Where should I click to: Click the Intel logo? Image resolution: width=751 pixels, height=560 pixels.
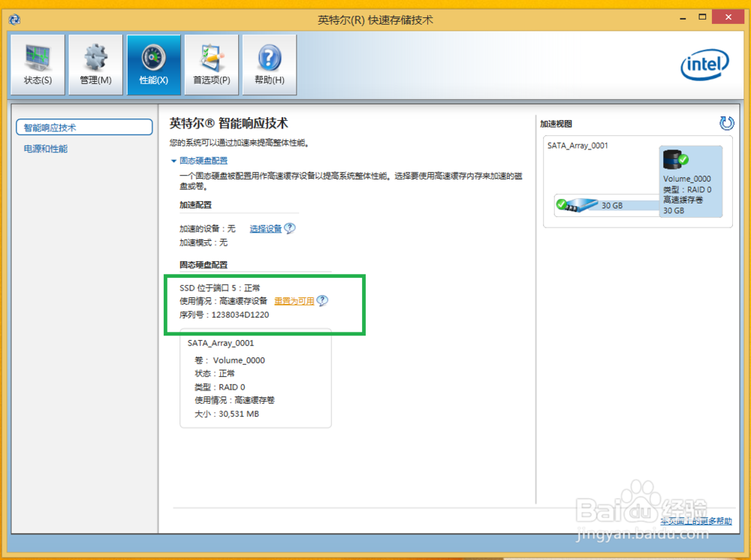[704, 66]
